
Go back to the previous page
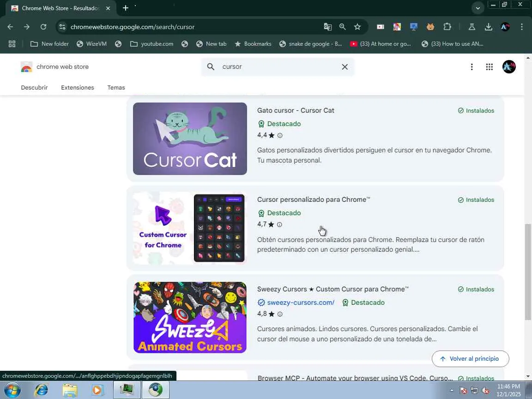click(10, 27)
